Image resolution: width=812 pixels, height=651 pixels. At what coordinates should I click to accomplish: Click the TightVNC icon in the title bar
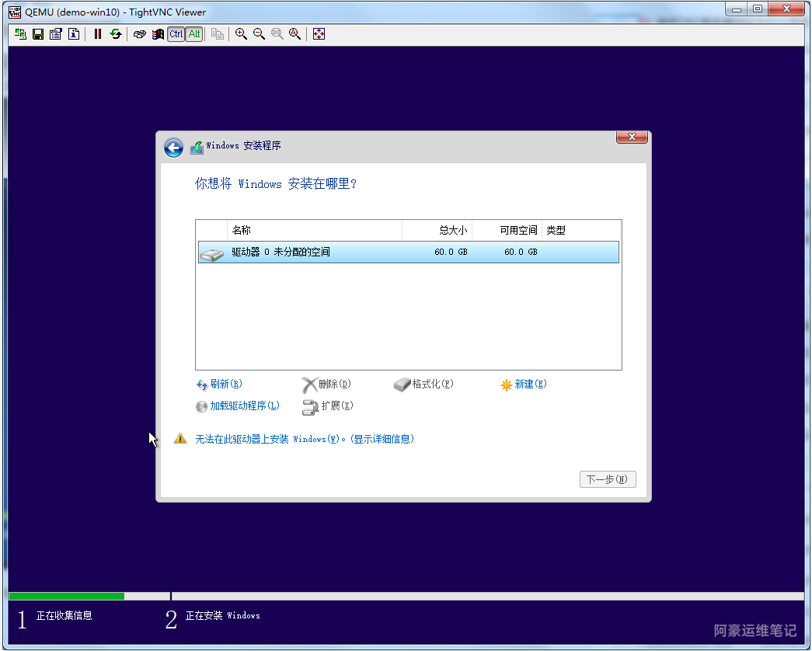pyautogui.click(x=15, y=12)
